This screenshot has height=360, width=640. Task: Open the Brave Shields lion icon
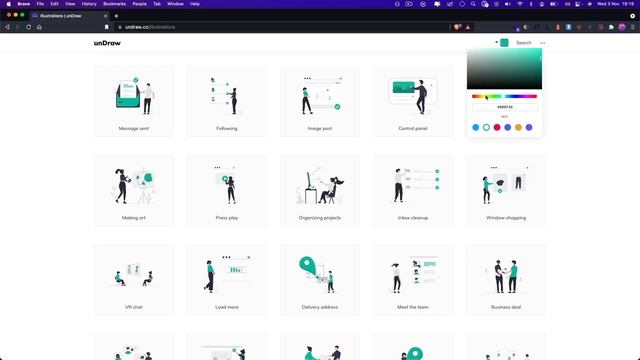[x=458, y=27]
